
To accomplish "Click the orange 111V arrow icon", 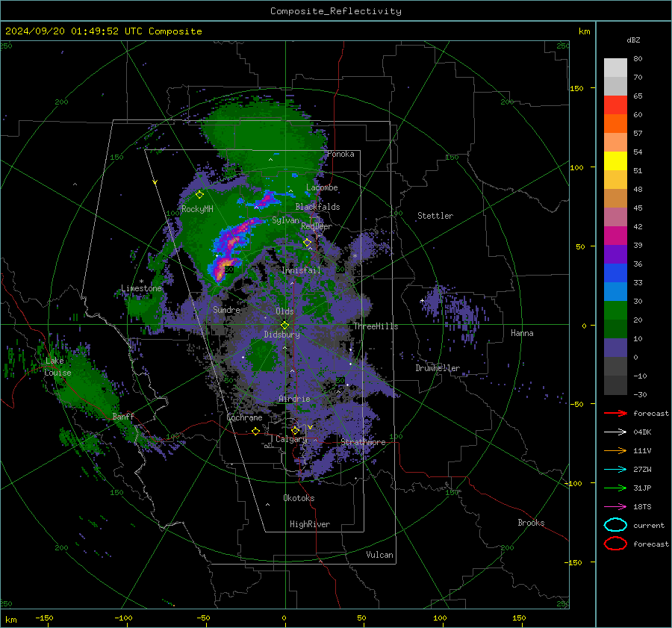I will pyautogui.click(x=615, y=450).
